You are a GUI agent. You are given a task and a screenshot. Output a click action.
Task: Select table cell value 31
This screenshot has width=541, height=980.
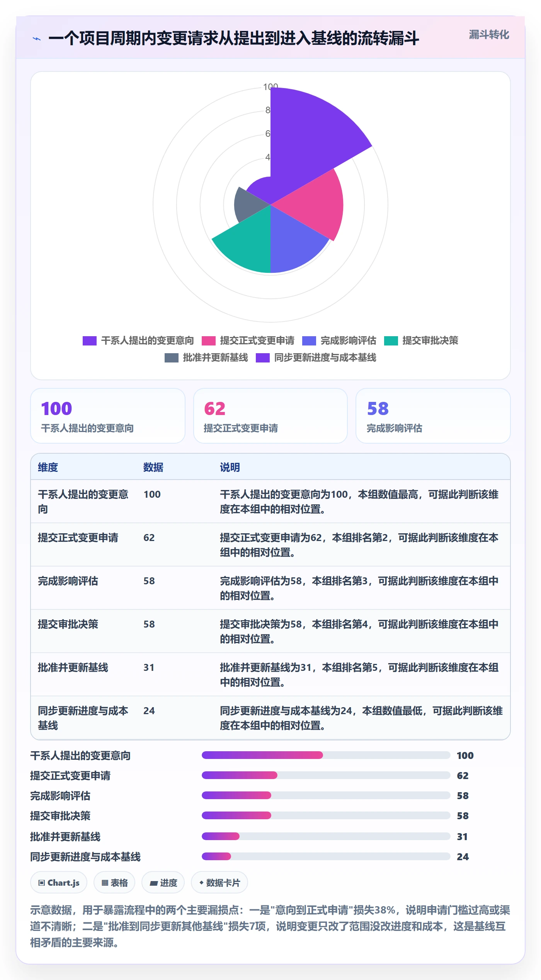[149, 667]
